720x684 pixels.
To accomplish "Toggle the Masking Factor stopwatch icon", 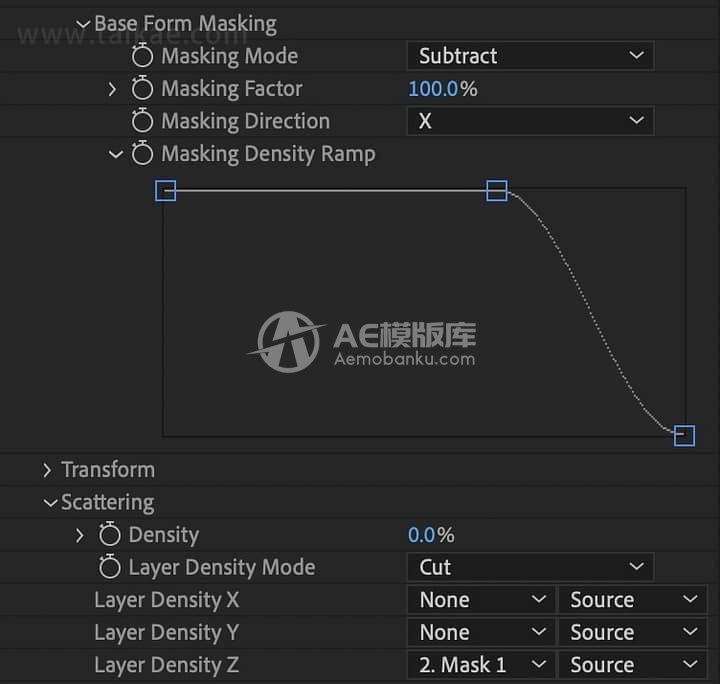I will click(x=143, y=89).
